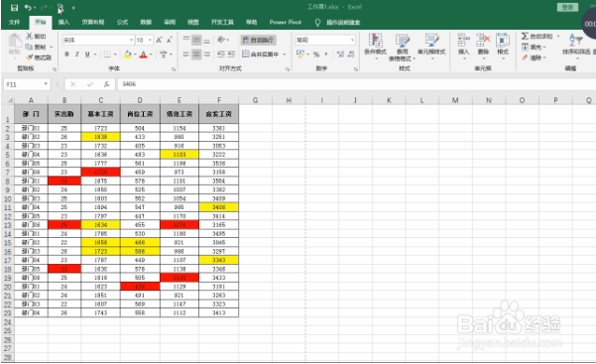Open Conditional Formatting (条件格式)
The image size is (596, 364).
tap(375, 46)
